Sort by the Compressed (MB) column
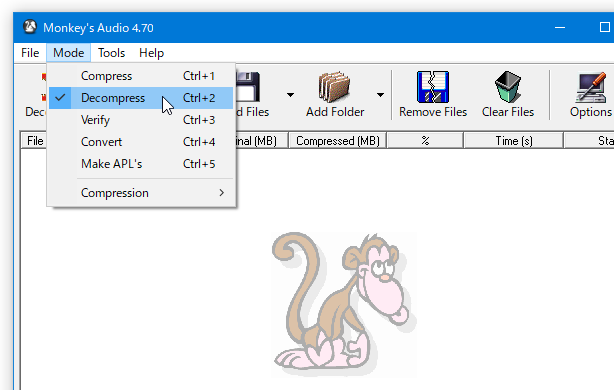The width and height of the screenshot is (614, 390). coord(338,141)
